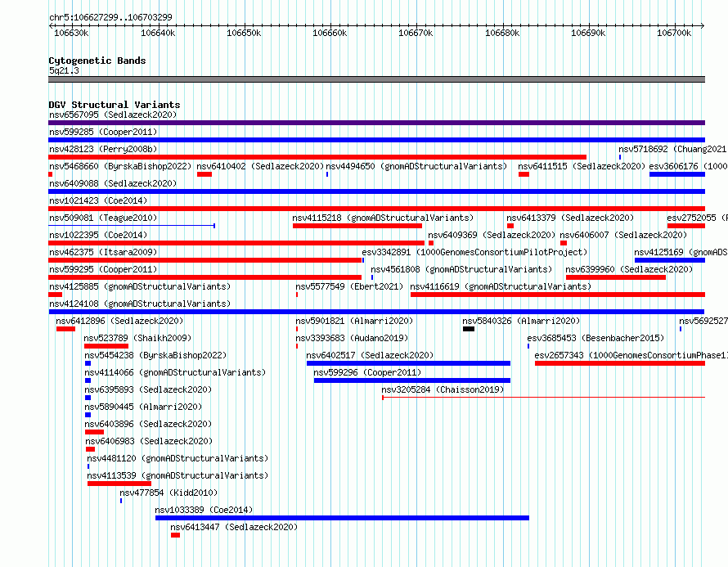Select the nsv1033389 (Coe2014) blue bar

tap(342, 518)
